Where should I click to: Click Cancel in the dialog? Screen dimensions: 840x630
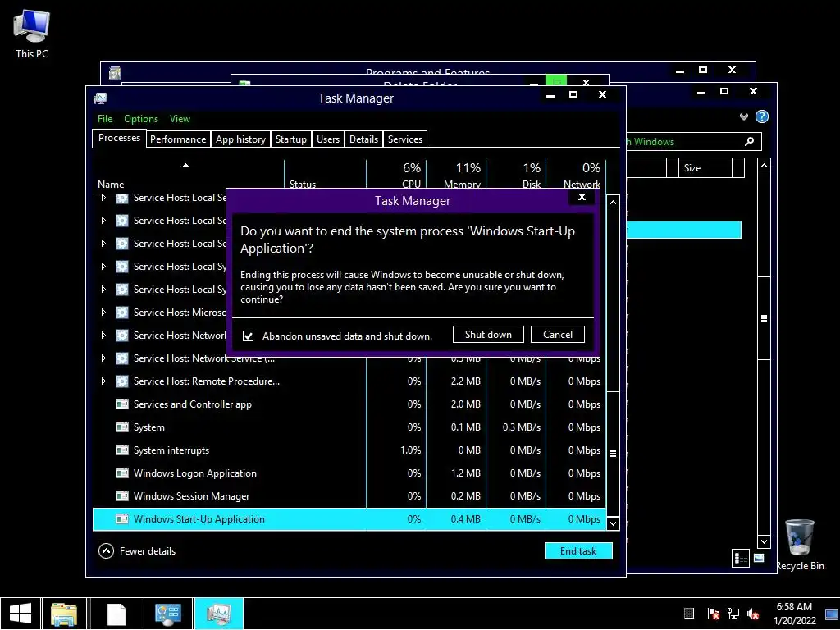pyautogui.click(x=558, y=335)
